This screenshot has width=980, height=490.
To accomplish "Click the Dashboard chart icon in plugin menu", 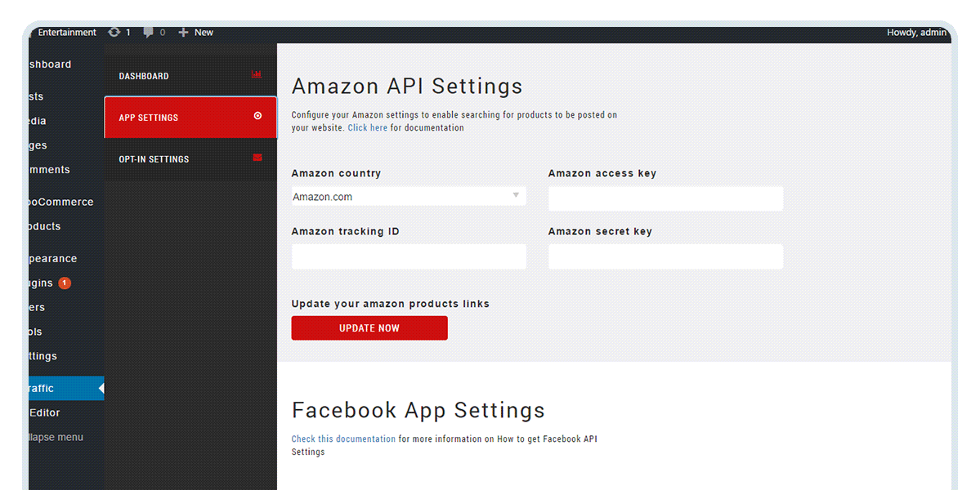I will coord(257,74).
